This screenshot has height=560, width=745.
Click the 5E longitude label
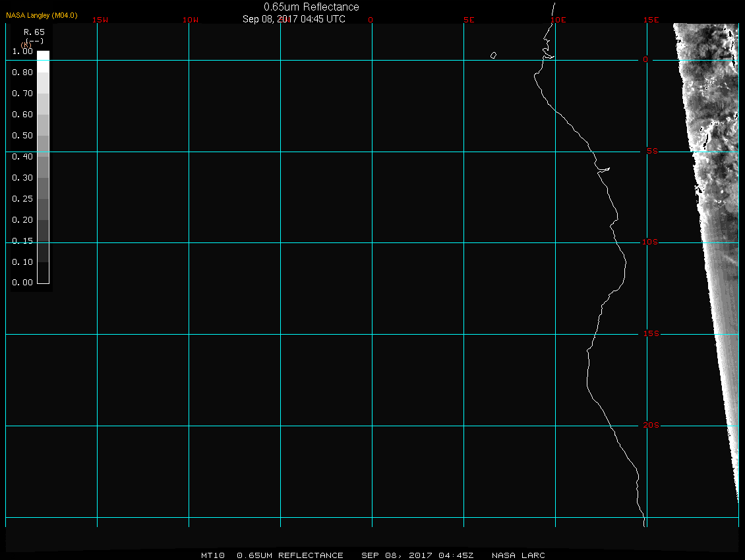(469, 20)
